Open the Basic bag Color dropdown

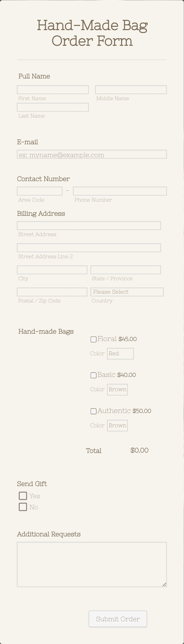[117, 389]
